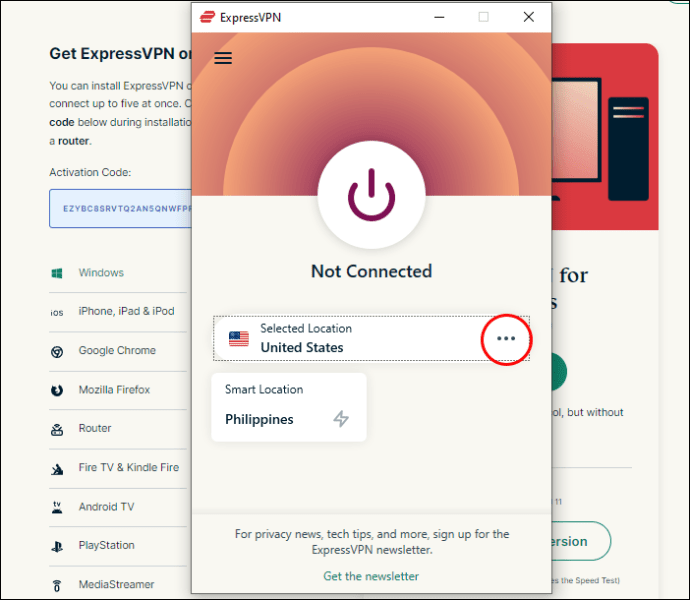This screenshot has width=690, height=600.
Task: Click the Fire TV icon on webpage
Action: point(57,470)
